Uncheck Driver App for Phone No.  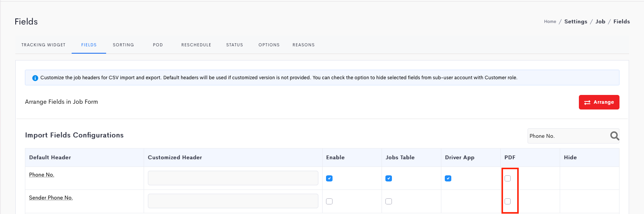[448, 178]
